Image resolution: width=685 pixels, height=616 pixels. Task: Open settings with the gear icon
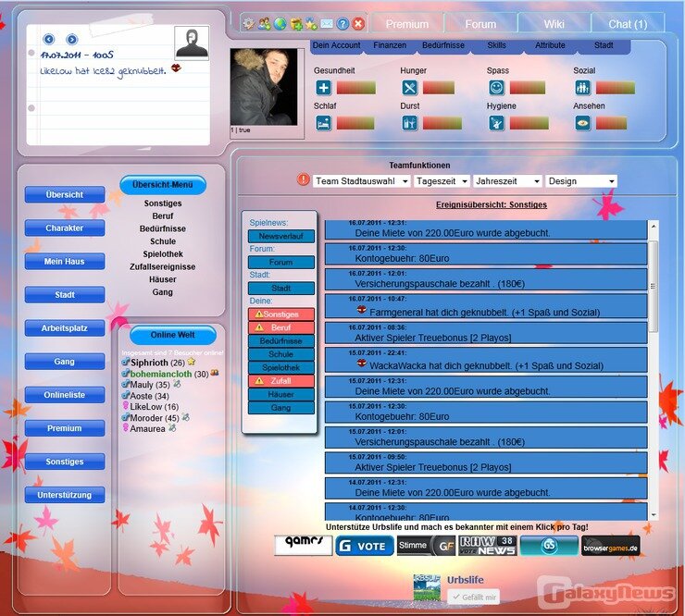249,23
